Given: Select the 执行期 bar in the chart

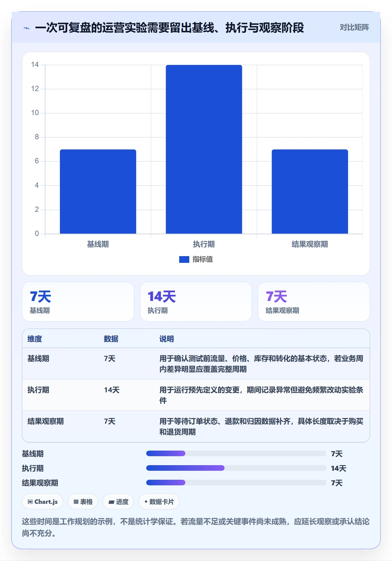Looking at the screenshot, I should click(204, 149).
